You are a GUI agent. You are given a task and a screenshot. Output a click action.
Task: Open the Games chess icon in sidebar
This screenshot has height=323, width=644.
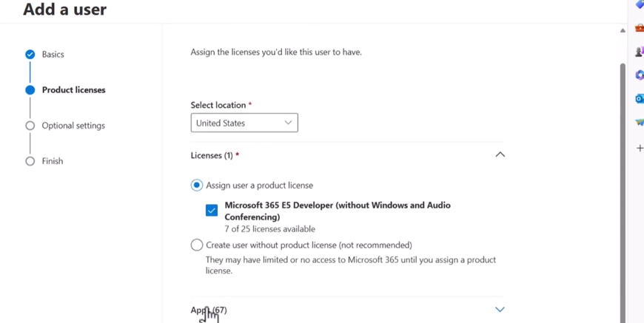pos(640,52)
